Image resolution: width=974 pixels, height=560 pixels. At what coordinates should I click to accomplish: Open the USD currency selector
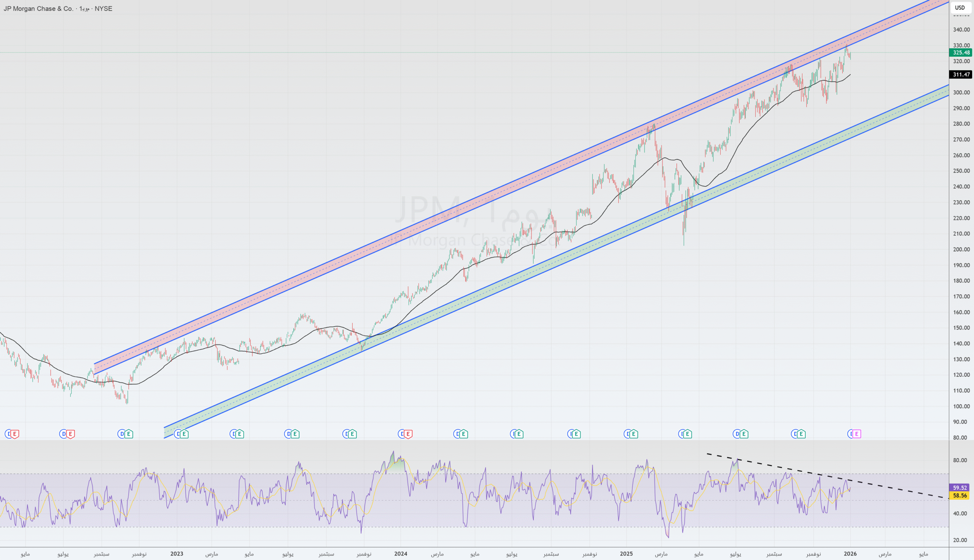(960, 8)
